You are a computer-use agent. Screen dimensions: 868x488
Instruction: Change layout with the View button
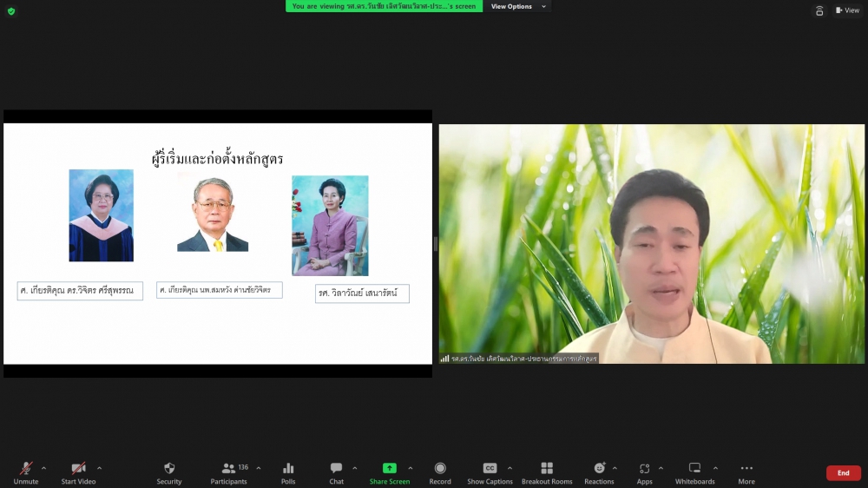click(x=847, y=10)
